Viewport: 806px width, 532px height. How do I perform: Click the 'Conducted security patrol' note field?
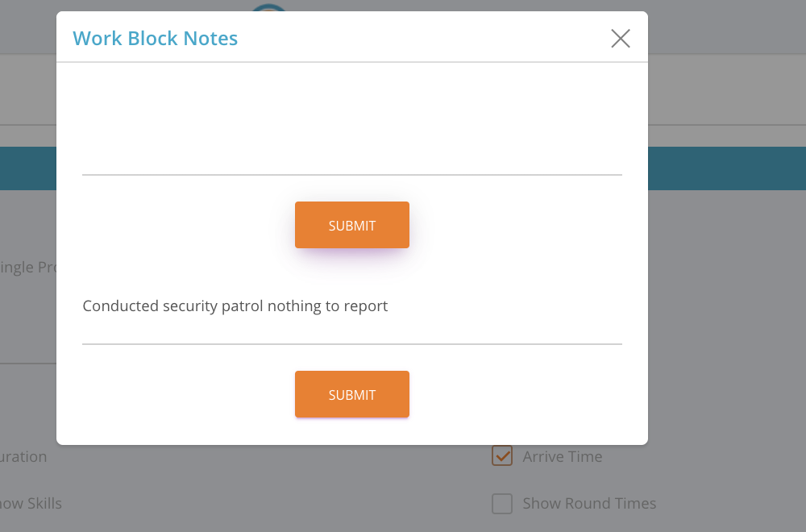coord(351,307)
